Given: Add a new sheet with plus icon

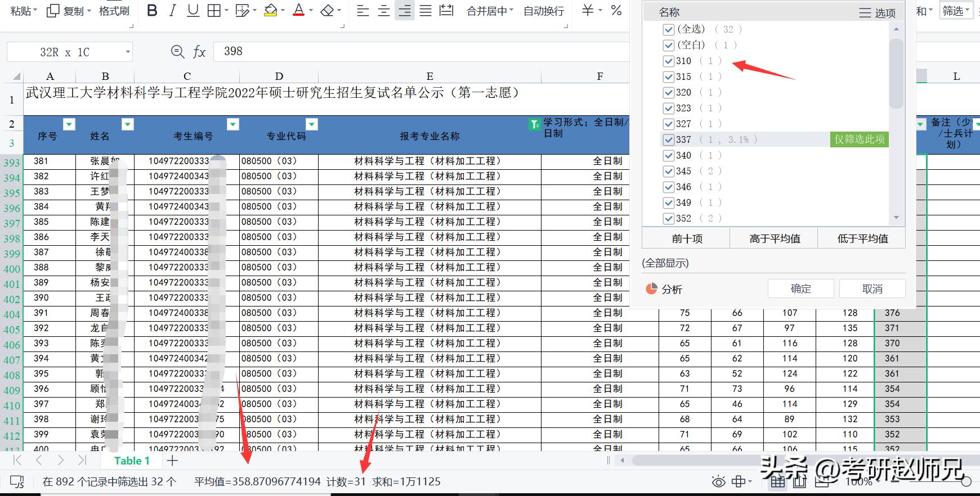Looking at the screenshot, I should (172, 461).
